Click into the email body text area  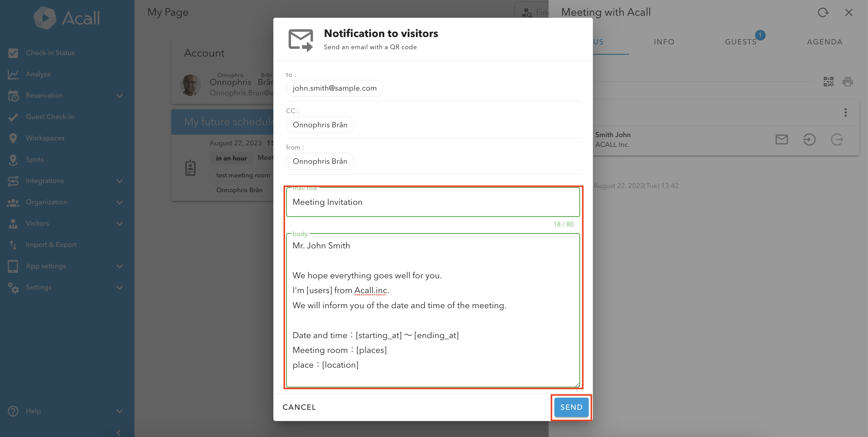point(433,310)
